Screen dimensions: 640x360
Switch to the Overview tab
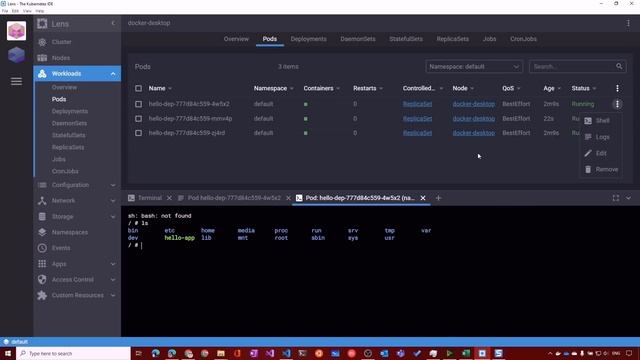[x=236, y=39]
